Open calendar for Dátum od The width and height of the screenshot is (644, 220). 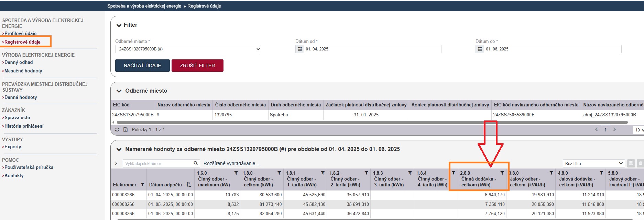pos(300,49)
